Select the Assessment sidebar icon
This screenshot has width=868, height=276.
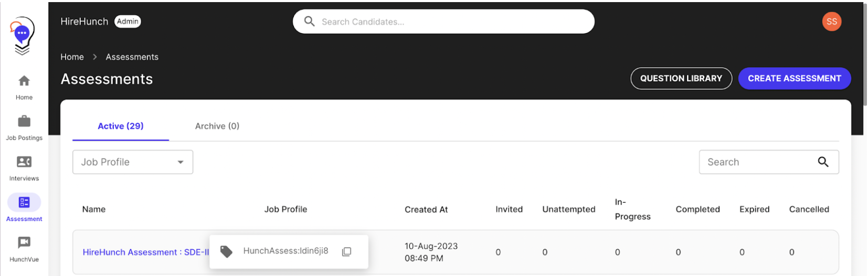click(x=24, y=203)
